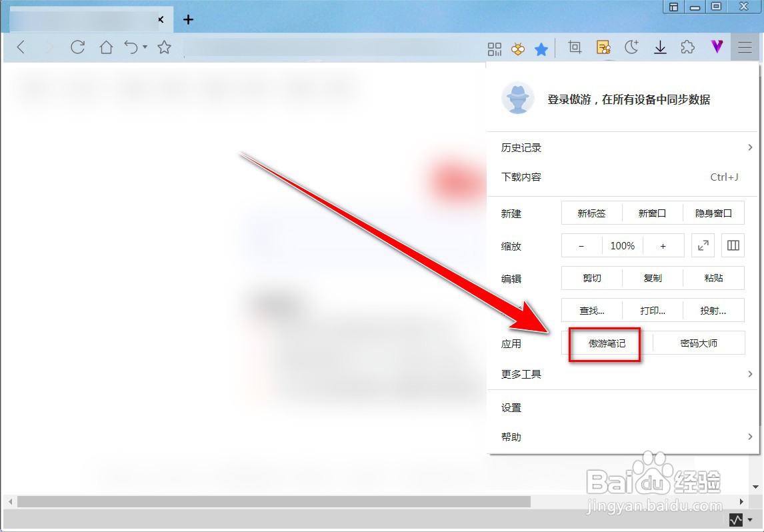
Task: Open 傲游笔记 app
Action: [x=607, y=343]
